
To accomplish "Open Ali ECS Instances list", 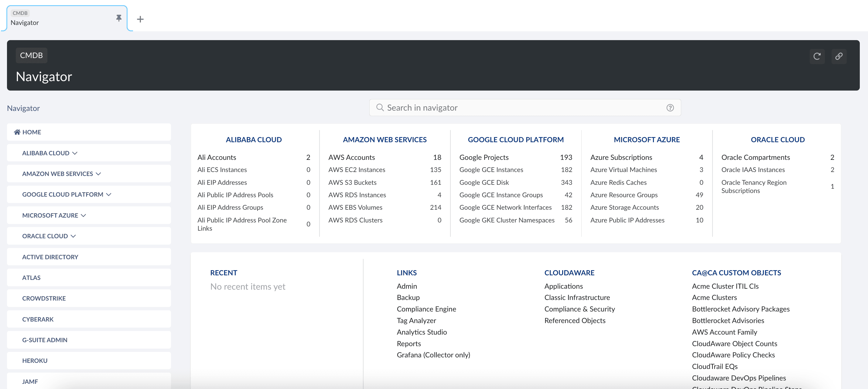I will pos(222,170).
